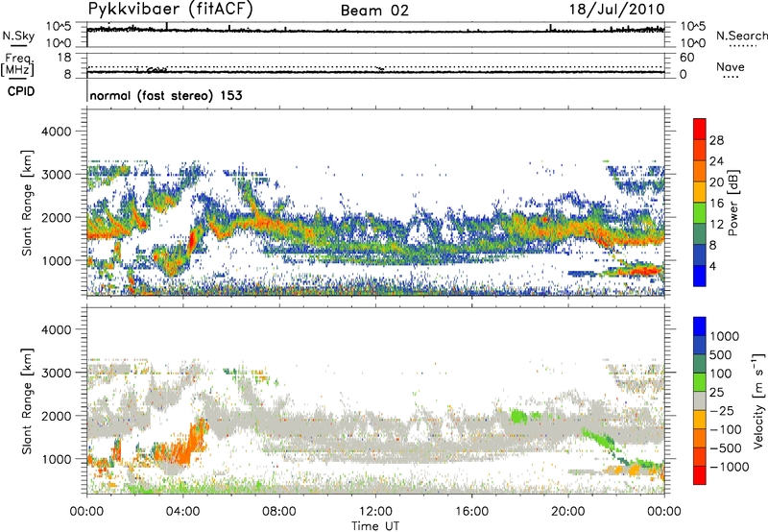Viewport: 768px width, 532px height.
Task: Click the Velocity [m s-1] color bar title
Action: (x=758, y=400)
